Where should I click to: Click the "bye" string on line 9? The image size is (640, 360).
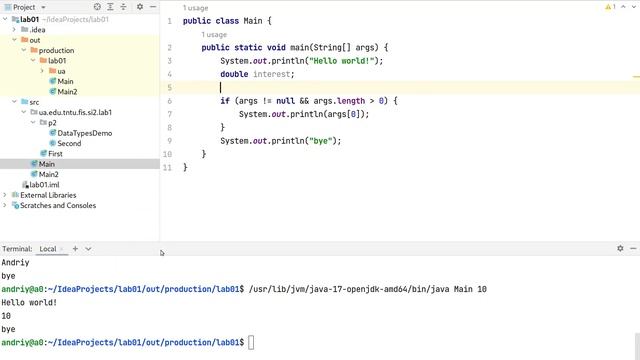click(320, 141)
